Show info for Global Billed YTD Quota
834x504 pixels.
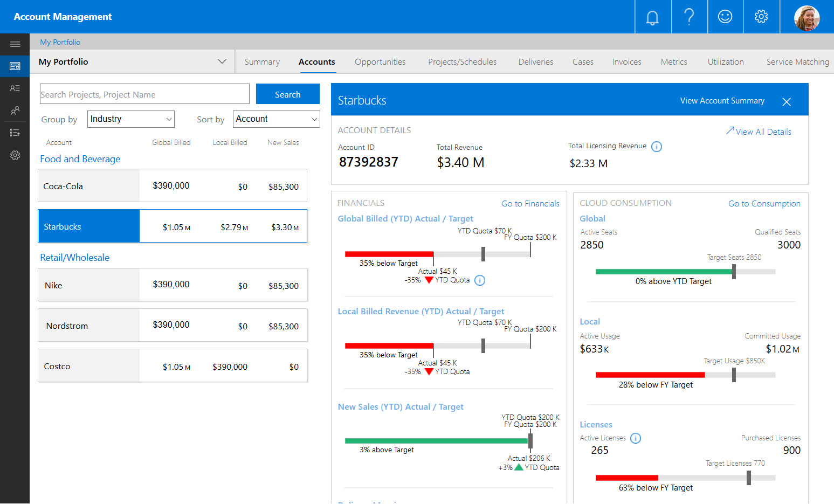tap(480, 280)
